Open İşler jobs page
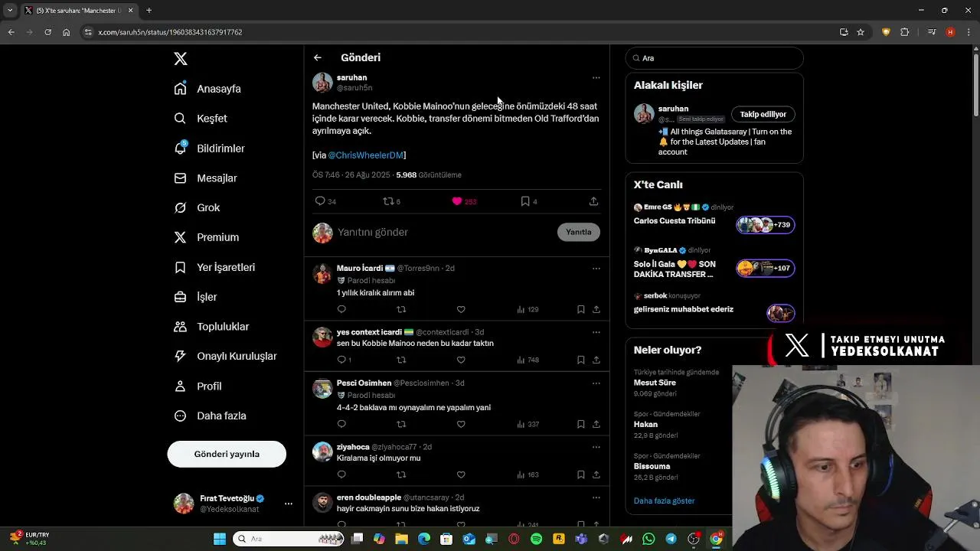The image size is (980, 551). click(195, 297)
